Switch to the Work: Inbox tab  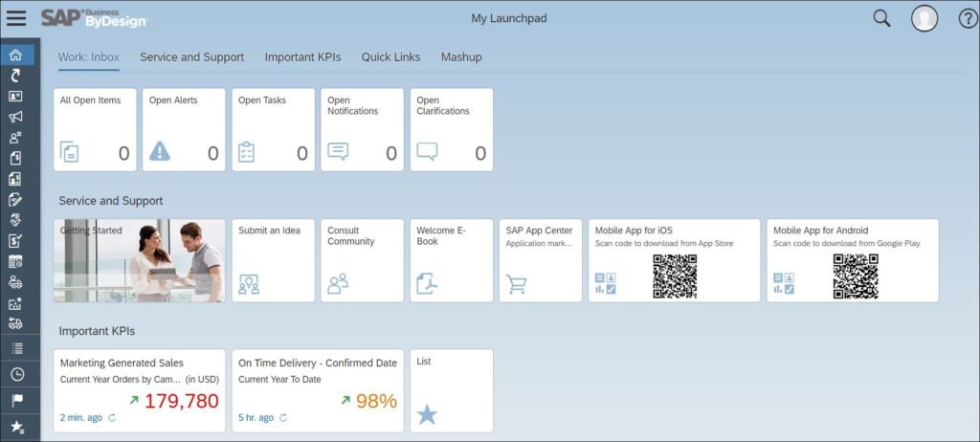click(x=89, y=56)
